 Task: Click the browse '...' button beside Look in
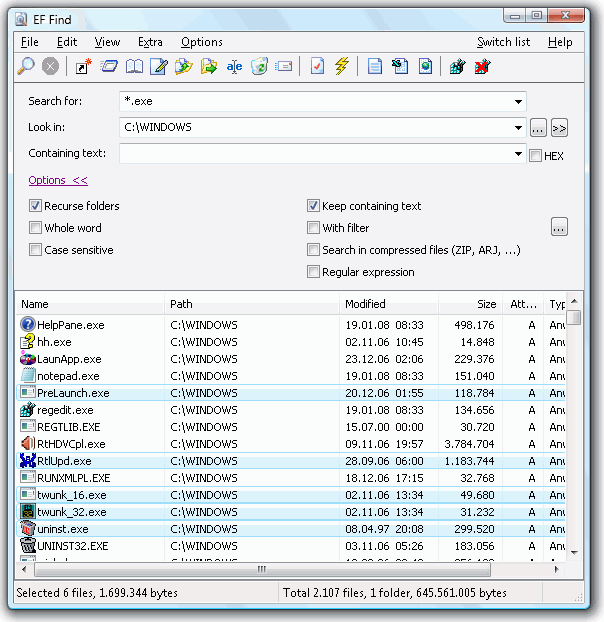pos(538,128)
